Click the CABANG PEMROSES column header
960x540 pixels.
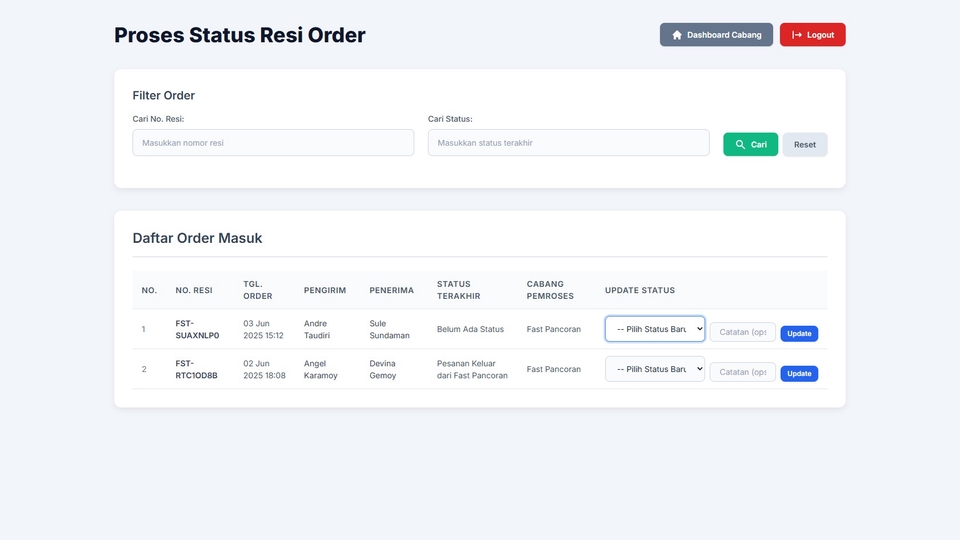550,290
